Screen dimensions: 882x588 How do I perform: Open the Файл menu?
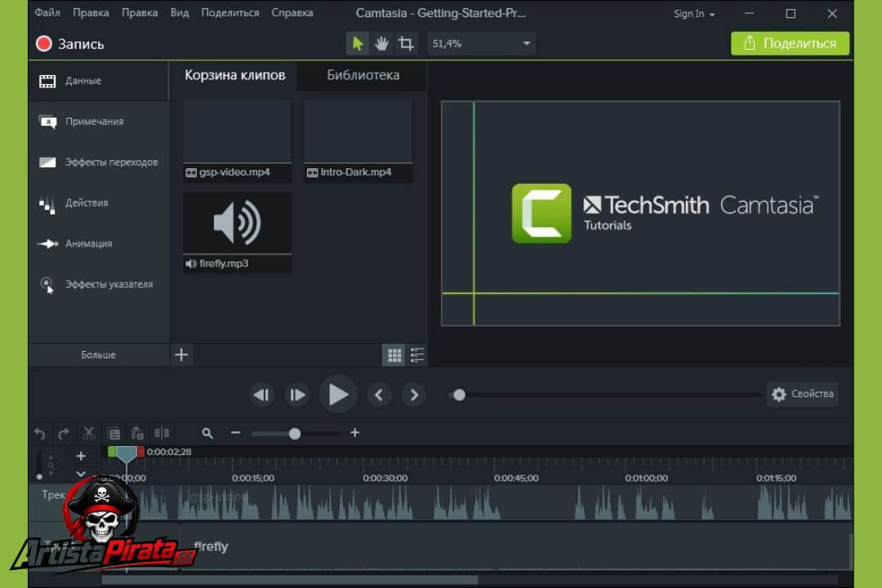coord(47,12)
